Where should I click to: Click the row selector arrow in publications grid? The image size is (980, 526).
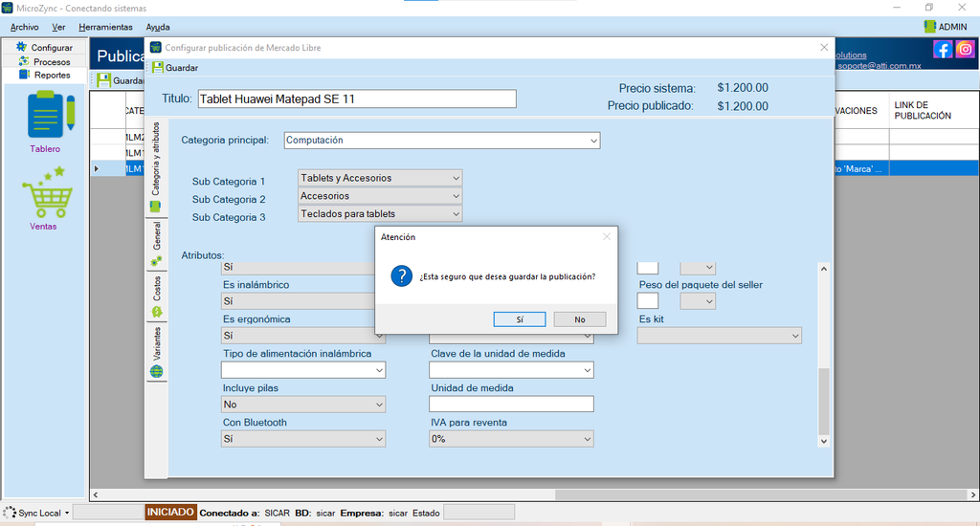coord(97,168)
